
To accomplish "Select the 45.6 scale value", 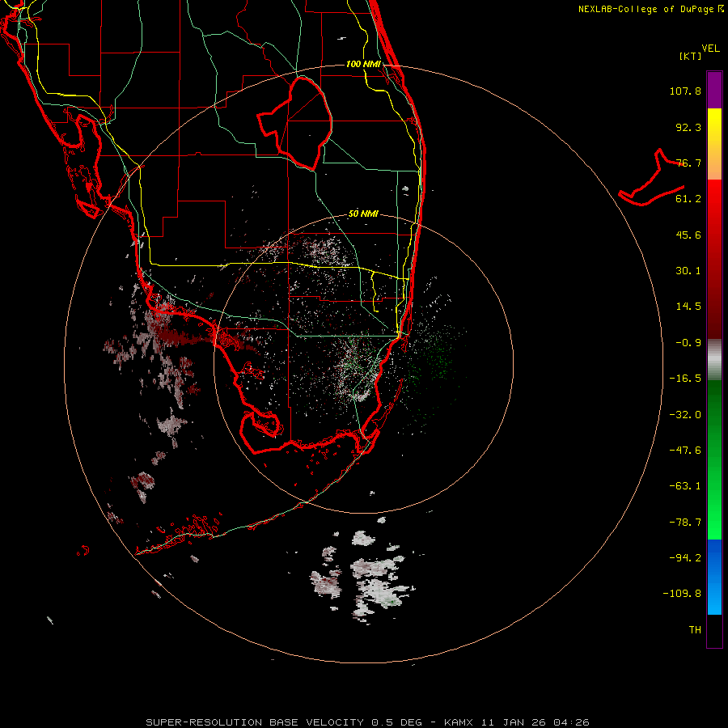I will point(688,235).
